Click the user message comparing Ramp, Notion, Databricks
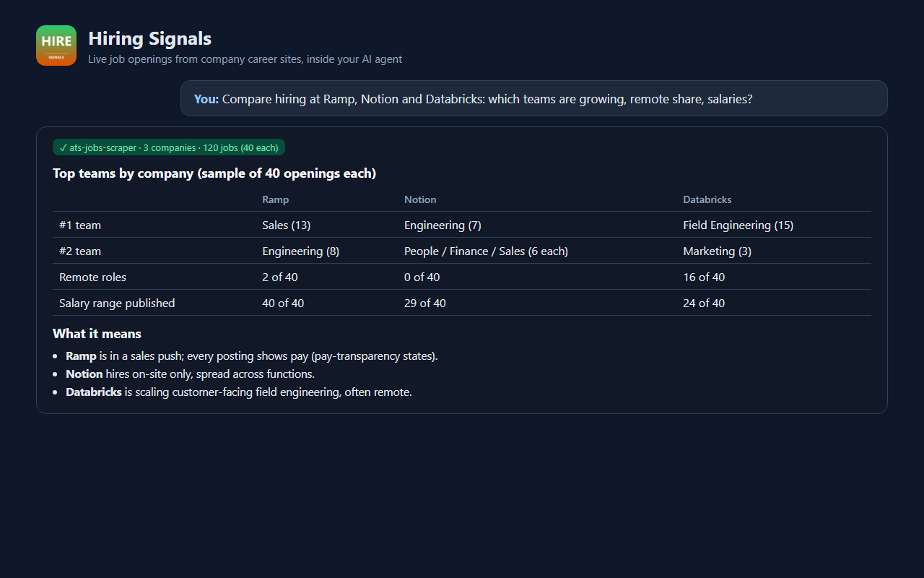924x578 pixels. [x=533, y=98]
